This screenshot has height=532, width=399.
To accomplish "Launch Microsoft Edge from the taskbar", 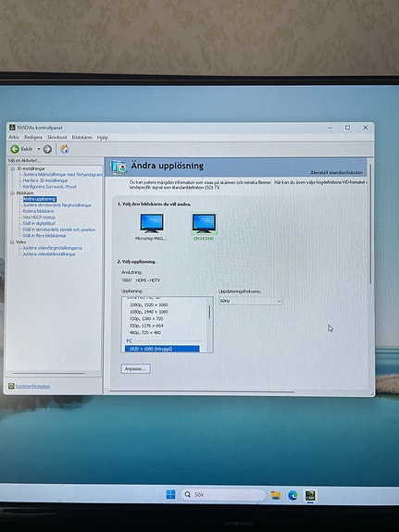I will (x=293, y=495).
